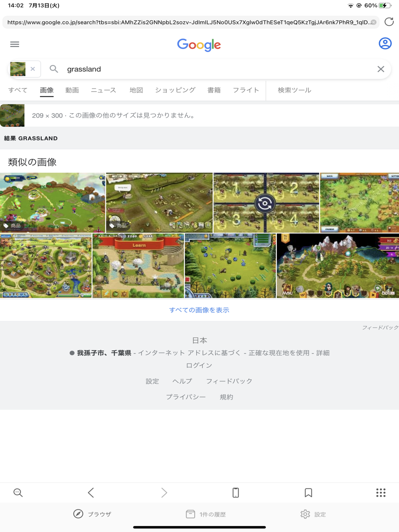Image resolution: width=399 pixels, height=532 pixels.
Task: Open the mountain board game image
Action: click(338, 266)
